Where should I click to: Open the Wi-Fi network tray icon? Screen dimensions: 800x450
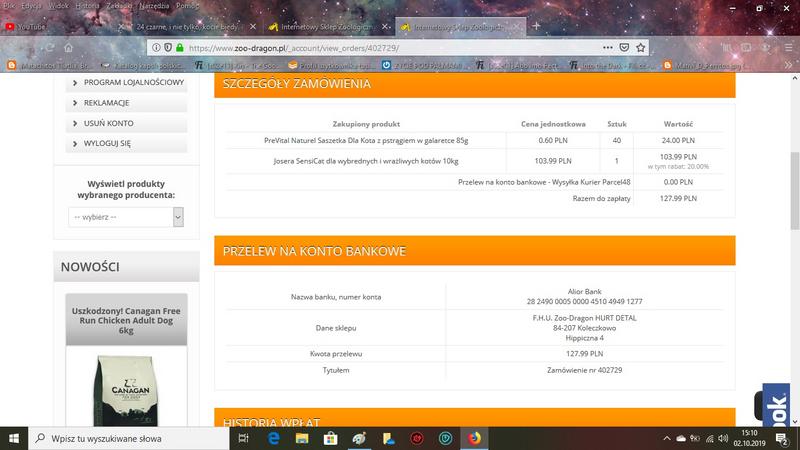(710, 438)
